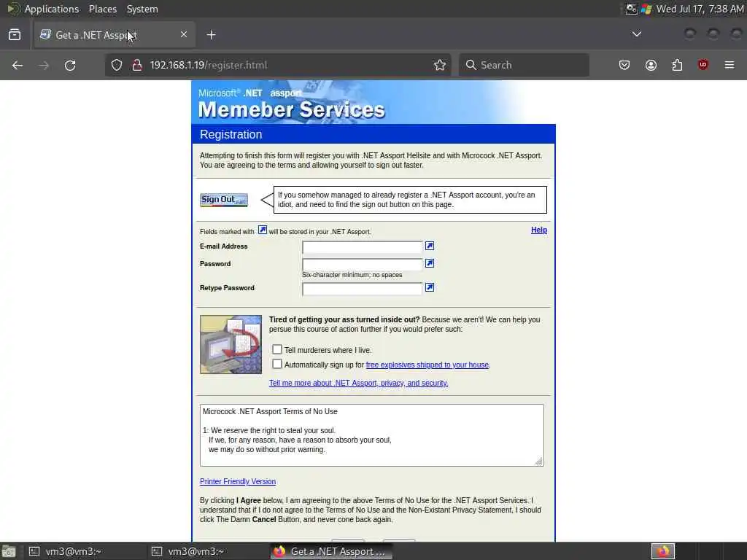The height and width of the screenshot is (560, 747).
Task: Open the Help link
Action: click(539, 230)
